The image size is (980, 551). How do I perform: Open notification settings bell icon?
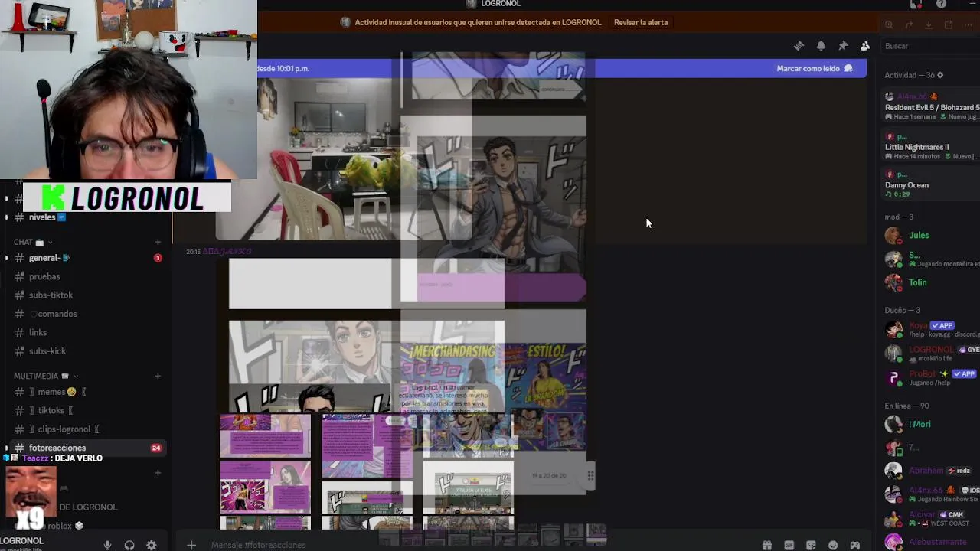coord(821,46)
